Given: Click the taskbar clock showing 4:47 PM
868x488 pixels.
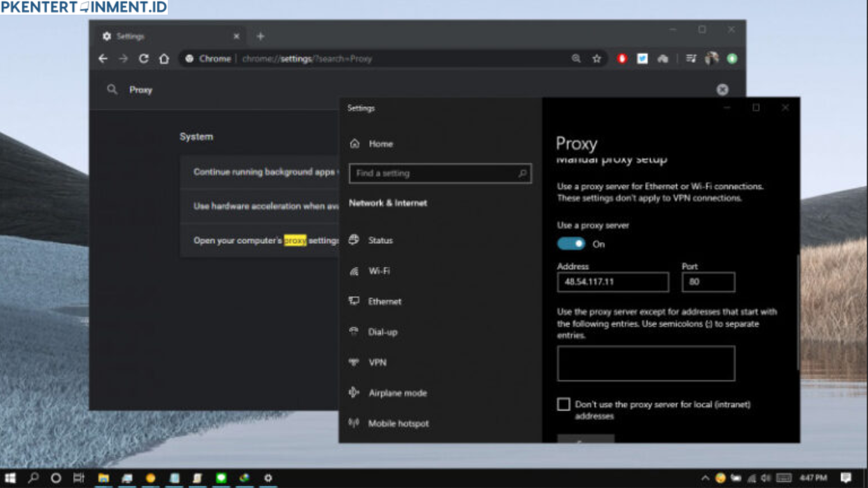Looking at the screenshot, I should click(814, 478).
